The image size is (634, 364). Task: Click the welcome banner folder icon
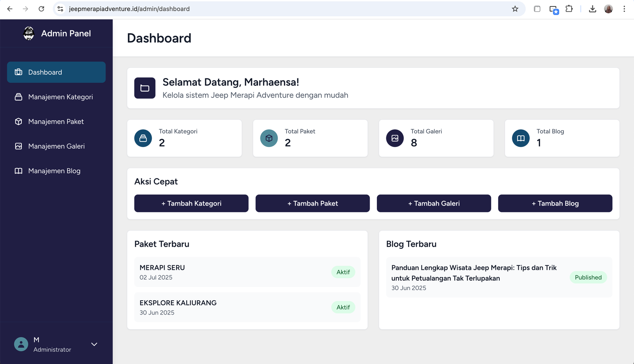[145, 88]
